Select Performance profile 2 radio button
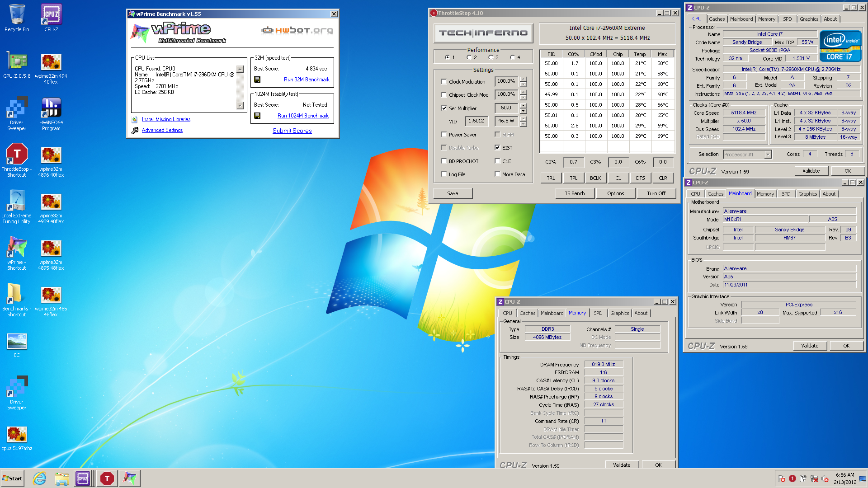Screen dimensions: 868x488 coord(469,57)
